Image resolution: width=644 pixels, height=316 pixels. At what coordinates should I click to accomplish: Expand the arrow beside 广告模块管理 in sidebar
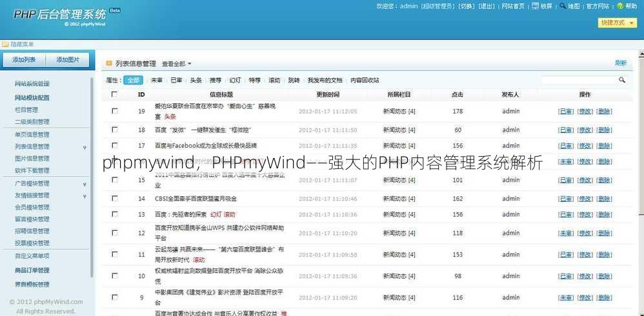(x=85, y=184)
